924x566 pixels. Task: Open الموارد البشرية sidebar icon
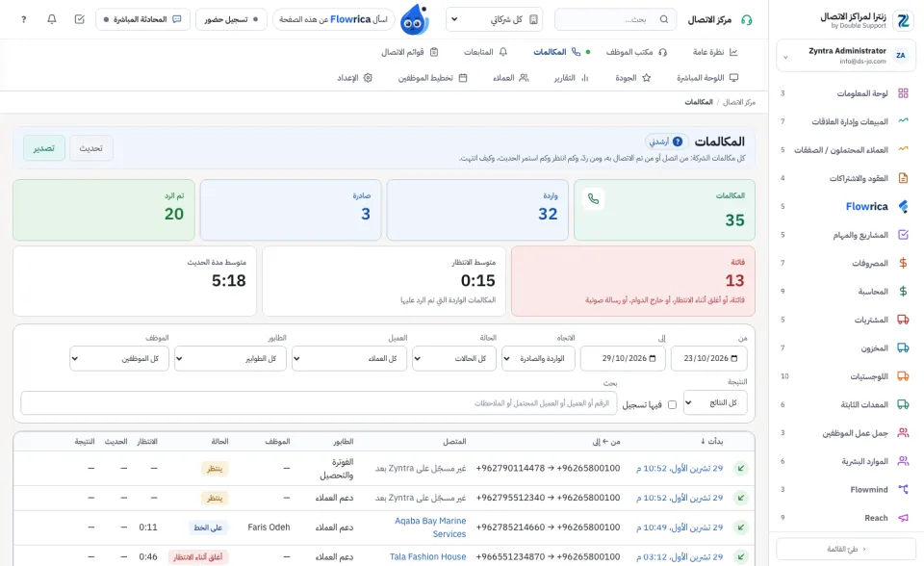[x=903, y=461]
